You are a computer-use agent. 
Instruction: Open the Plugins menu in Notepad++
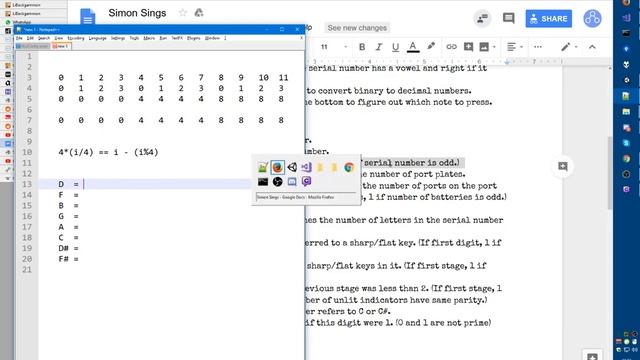coord(193,38)
